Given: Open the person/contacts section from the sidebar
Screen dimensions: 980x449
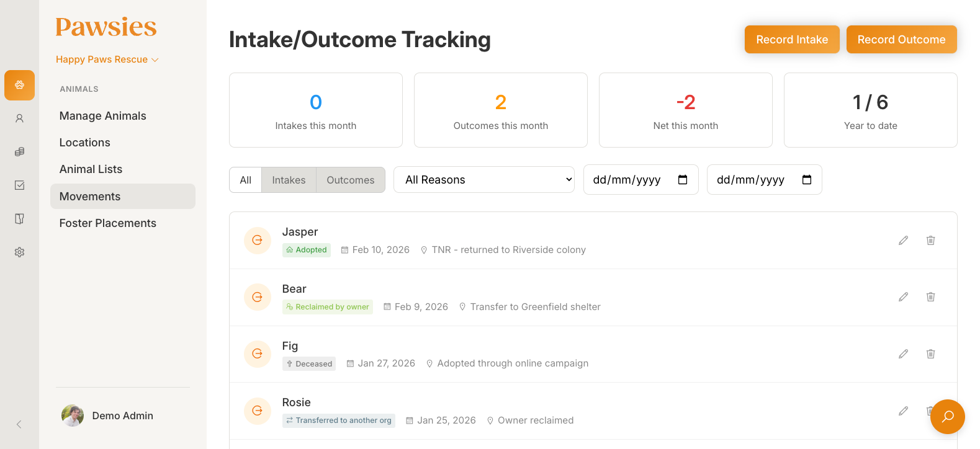Looking at the screenshot, I should pyautogui.click(x=19, y=118).
